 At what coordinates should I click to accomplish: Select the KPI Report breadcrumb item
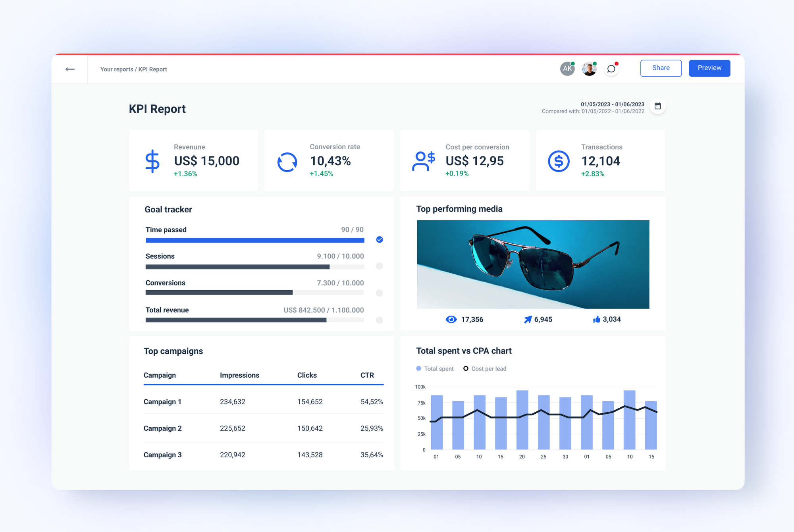click(x=153, y=69)
